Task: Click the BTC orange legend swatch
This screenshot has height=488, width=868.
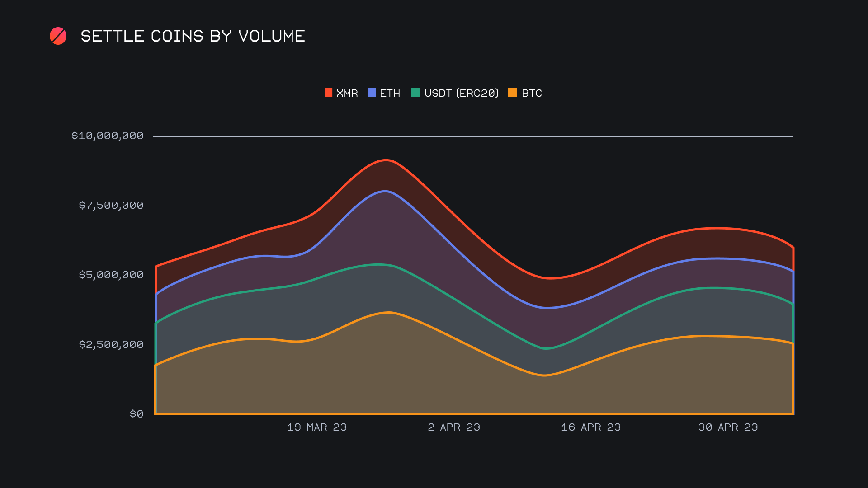Action: click(513, 93)
